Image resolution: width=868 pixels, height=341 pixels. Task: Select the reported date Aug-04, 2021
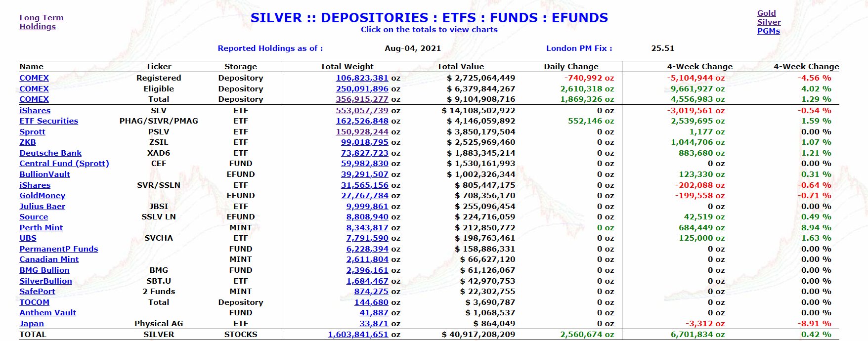(413, 48)
